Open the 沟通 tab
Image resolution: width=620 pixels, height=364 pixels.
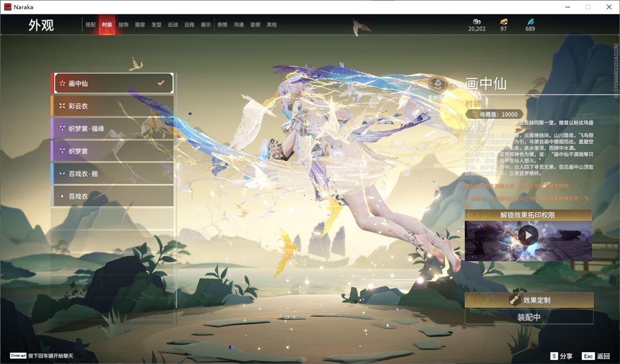[239, 25]
